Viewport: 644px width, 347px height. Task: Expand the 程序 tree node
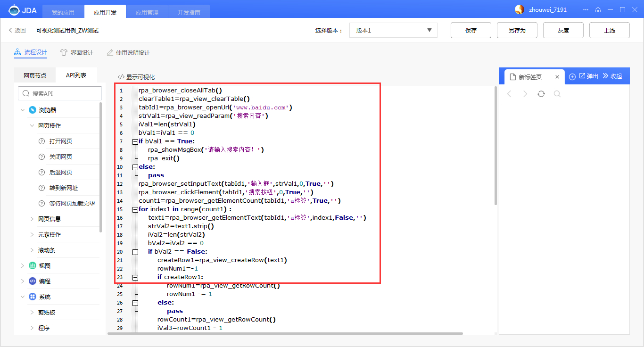(x=32, y=328)
